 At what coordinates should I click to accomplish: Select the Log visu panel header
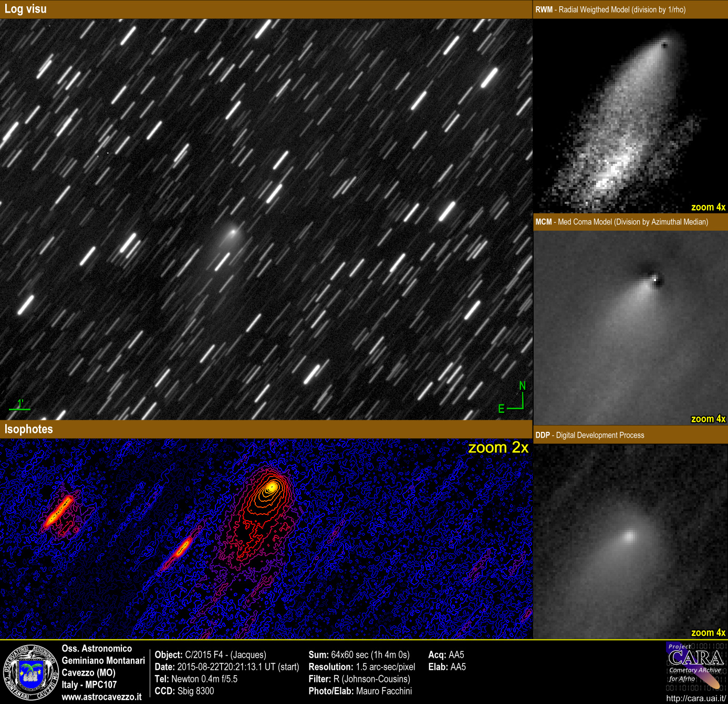pos(25,9)
